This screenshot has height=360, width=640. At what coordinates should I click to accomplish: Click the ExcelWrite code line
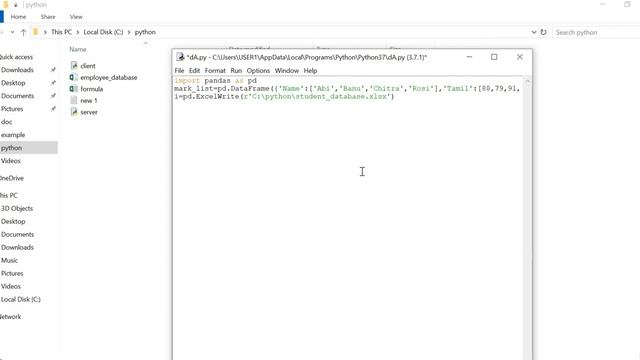[x=284, y=96]
